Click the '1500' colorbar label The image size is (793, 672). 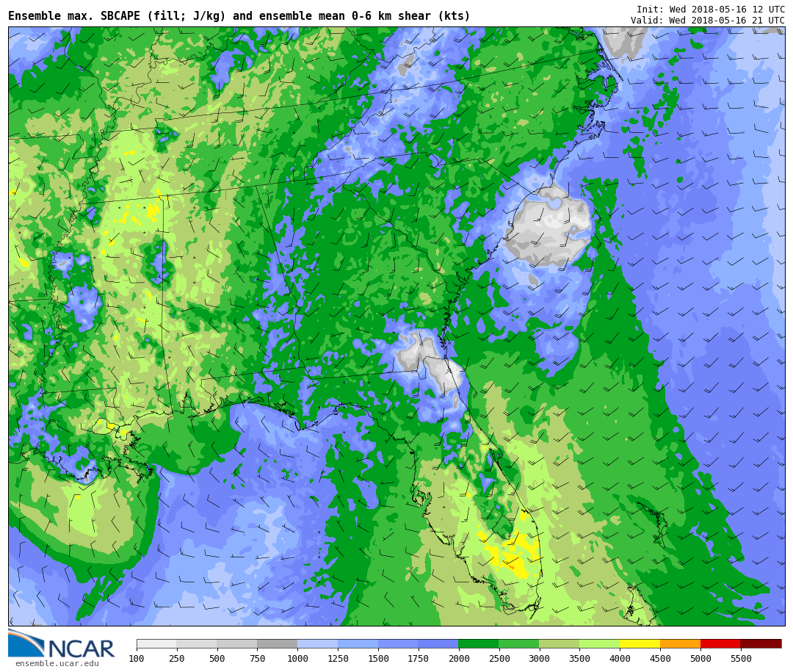coord(378,658)
